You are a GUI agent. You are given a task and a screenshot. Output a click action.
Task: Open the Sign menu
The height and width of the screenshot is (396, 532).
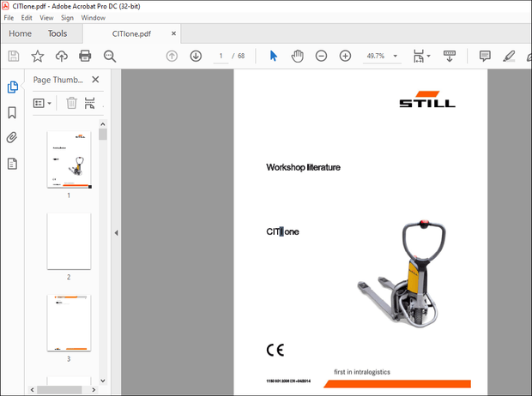[x=67, y=18]
